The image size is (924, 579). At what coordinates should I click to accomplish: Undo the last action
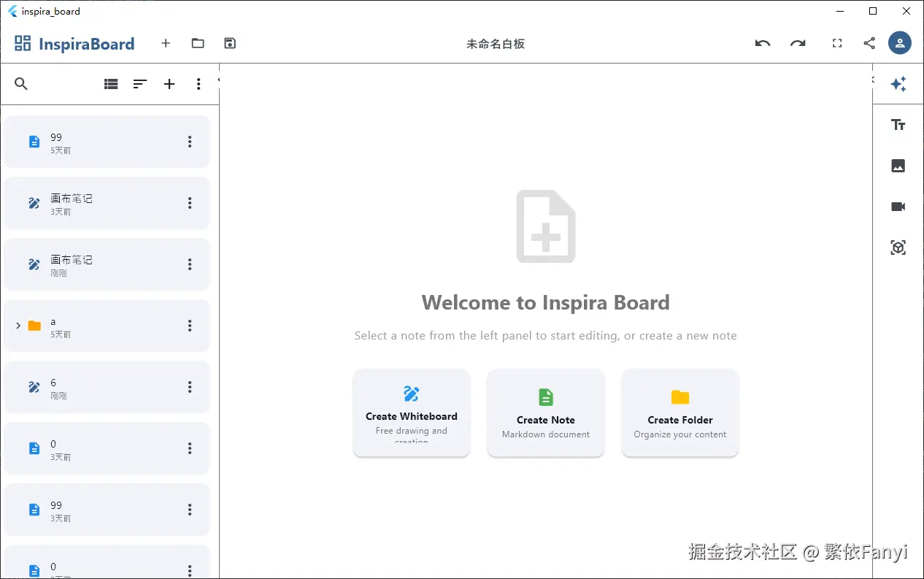pyautogui.click(x=763, y=43)
